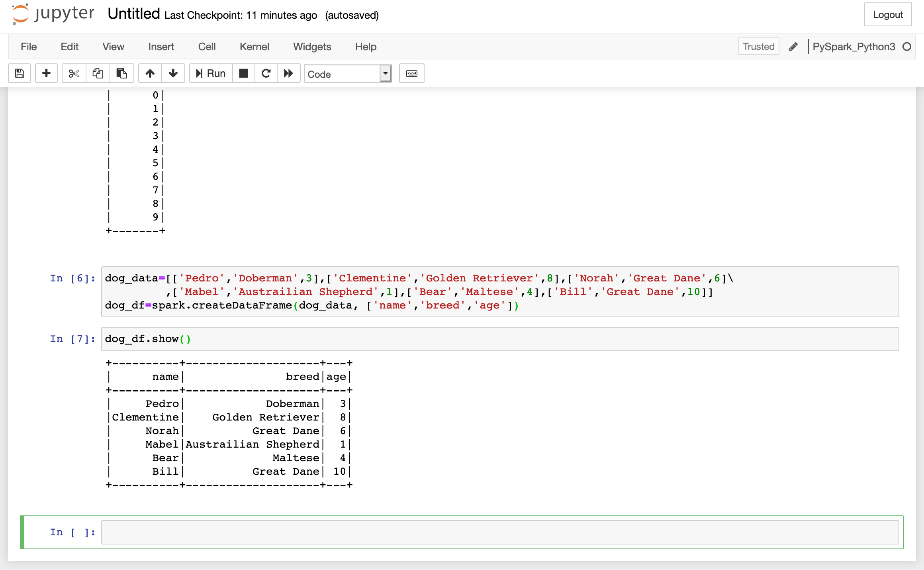The height and width of the screenshot is (570, 924).
Task: Open the Widgets menu
Action: coord(312,47)
